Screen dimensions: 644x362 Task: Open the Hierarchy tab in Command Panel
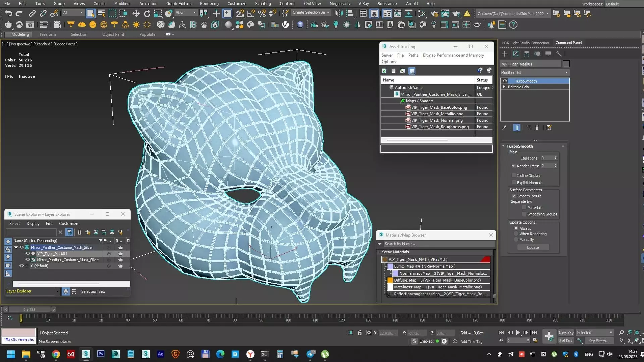point(527,54)
